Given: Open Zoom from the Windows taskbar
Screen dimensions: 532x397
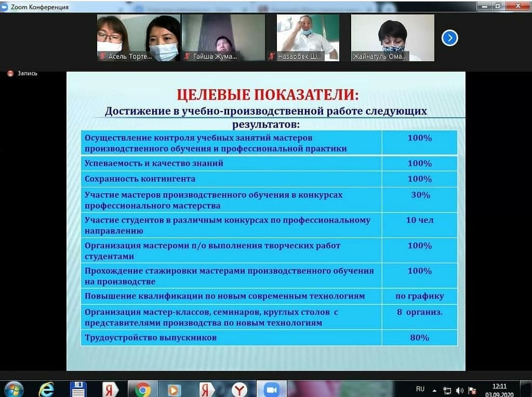Looking at the screenshot, I should tap(270, 389).
